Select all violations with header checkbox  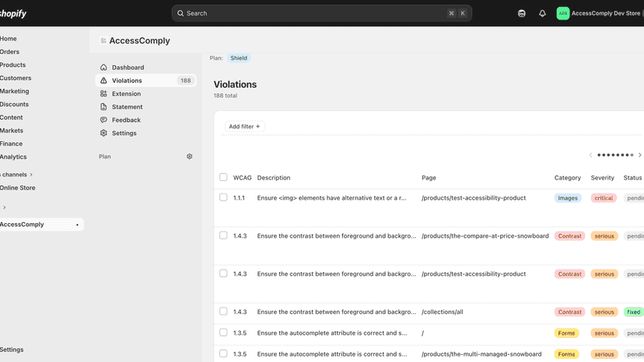tap(223, 177)
